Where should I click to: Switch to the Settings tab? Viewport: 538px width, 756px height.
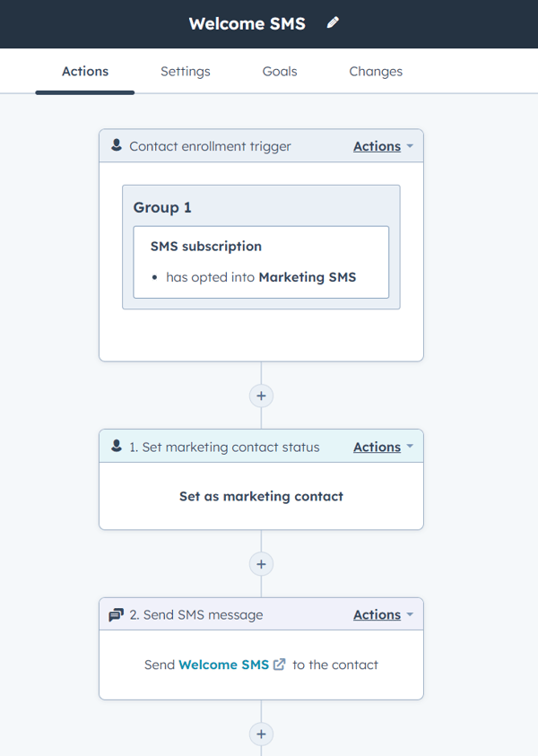point(186,72)
